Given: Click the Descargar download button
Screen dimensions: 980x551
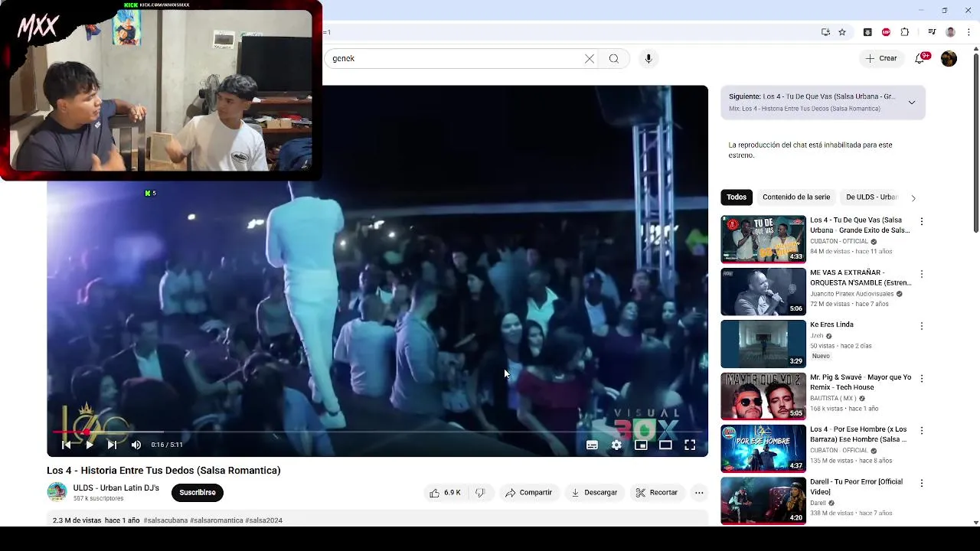Looking at the screenshot, I should (594, 493).
